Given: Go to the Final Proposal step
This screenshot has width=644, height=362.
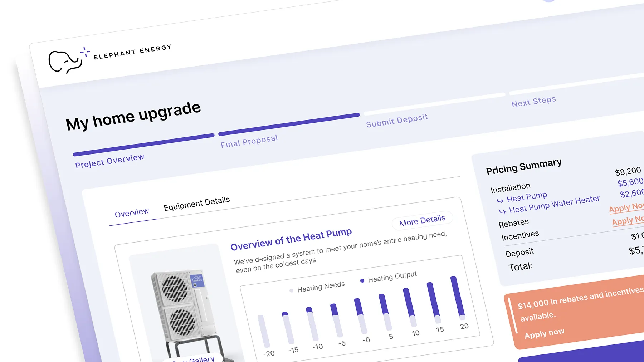Looking at the screenshot, I should click(249, 141).
